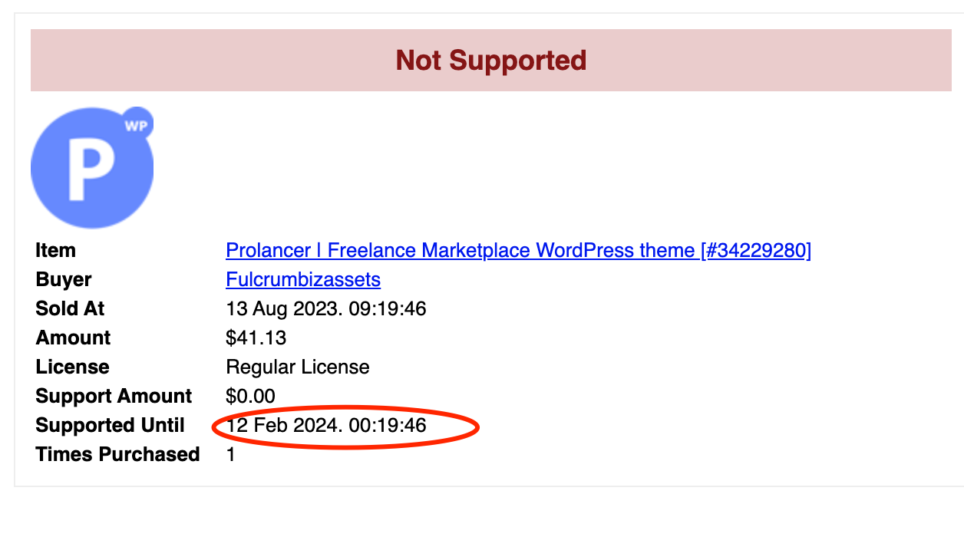The width and height of the screenshot is (964, 560).
Task: Click the Support Amount field label
Action: 114,396
